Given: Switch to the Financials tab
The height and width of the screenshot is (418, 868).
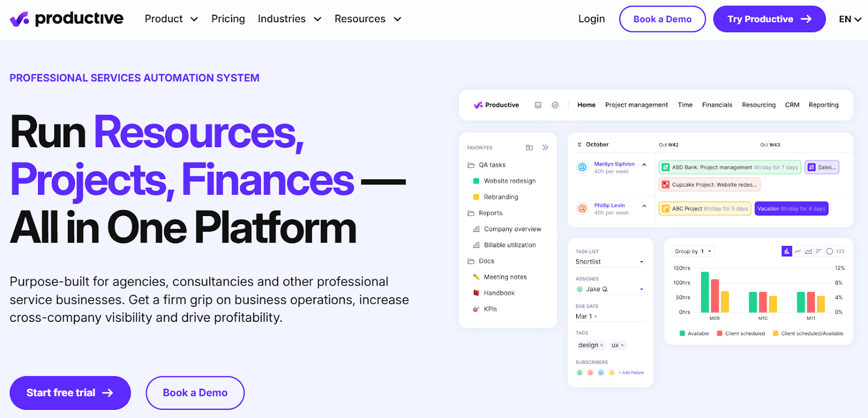Looking at the screenshot, I should point(717,105).
